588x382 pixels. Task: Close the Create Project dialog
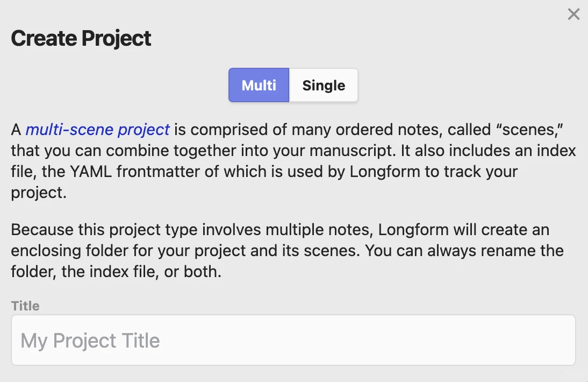tap(573, 15)
